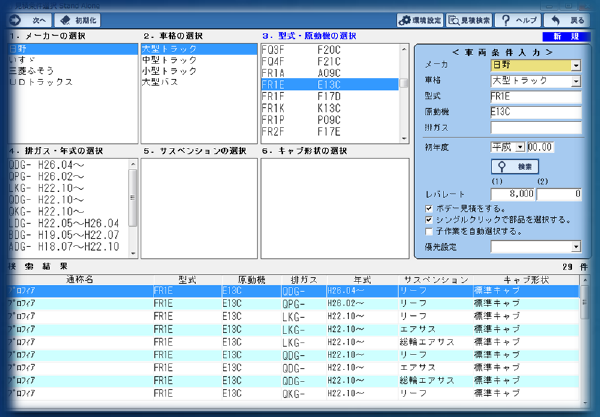The image size is (600, 417).
Task: Select emission row LDG- H22.05～H26.04
Action: click(69, 223)
